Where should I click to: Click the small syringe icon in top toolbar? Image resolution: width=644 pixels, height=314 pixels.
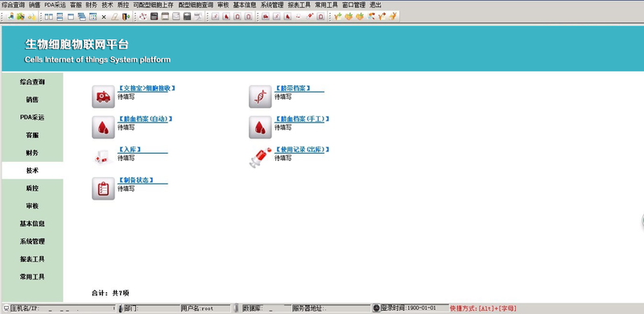[x=310, y=17]
